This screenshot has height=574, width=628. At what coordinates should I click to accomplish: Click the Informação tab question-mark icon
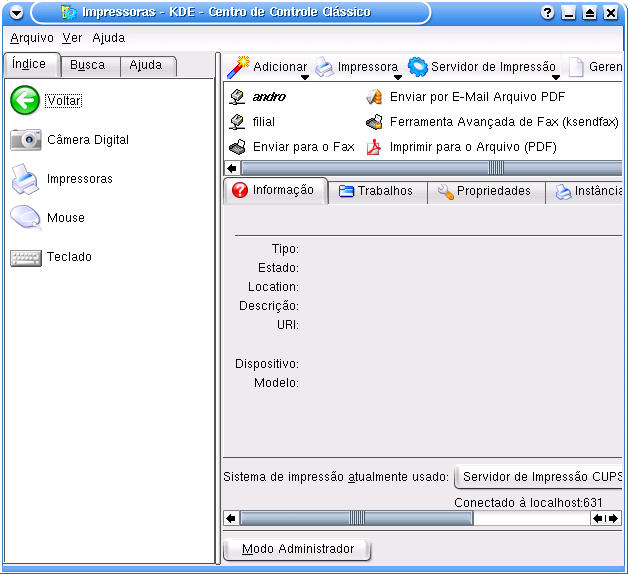(240, 190)
